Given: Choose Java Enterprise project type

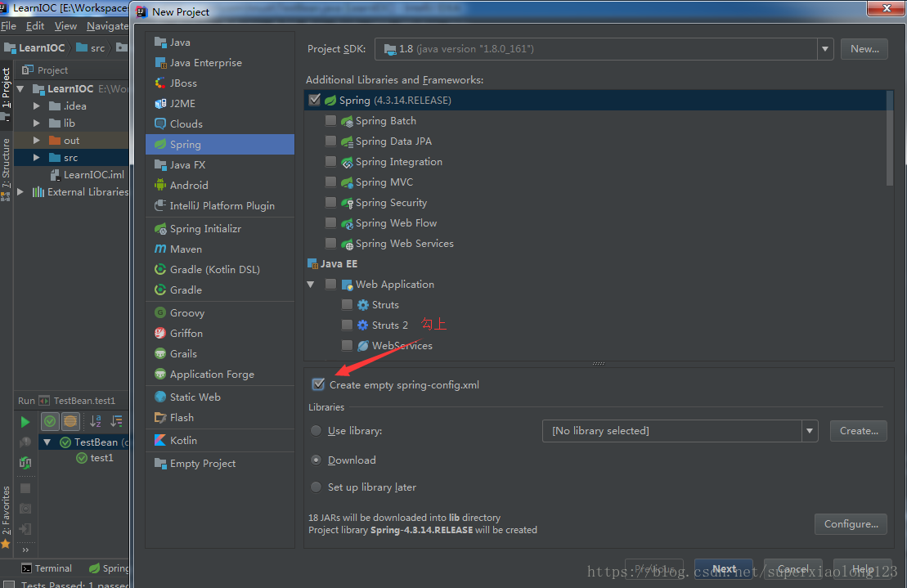Looking at the screenshot, I should [220, 62].
